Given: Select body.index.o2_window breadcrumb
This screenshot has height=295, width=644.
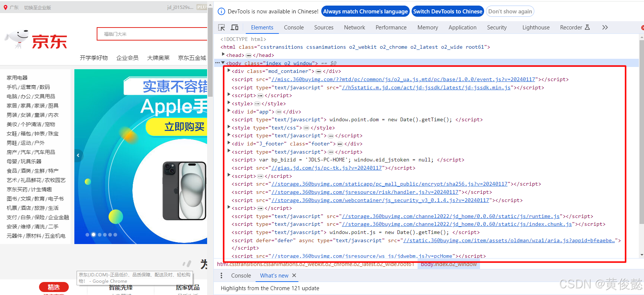Looking at the screenshot, I should tap(449, 264).
